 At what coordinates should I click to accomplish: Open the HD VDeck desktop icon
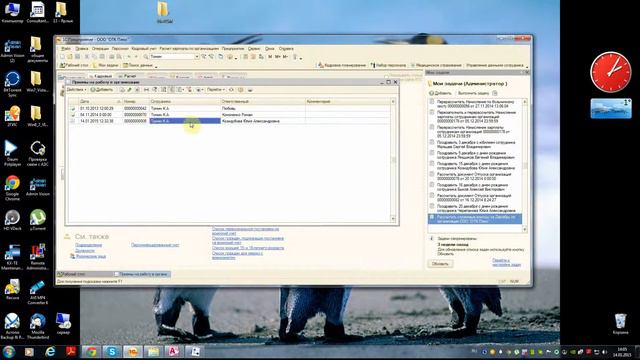click(x=12, y=220)
